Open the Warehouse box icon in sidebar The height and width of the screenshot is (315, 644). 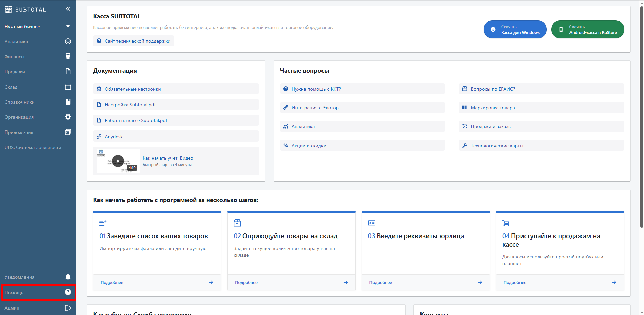click(68, 87)
